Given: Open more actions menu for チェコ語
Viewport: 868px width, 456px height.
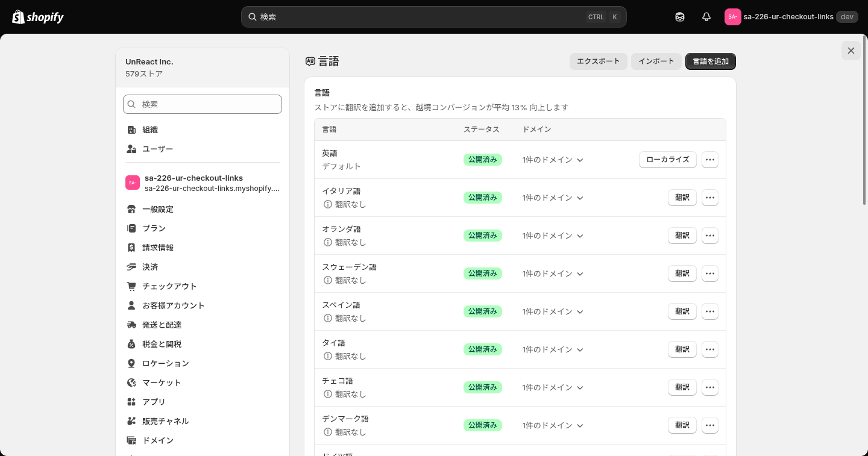Looking at the screenshot, I should pos(710,387).
